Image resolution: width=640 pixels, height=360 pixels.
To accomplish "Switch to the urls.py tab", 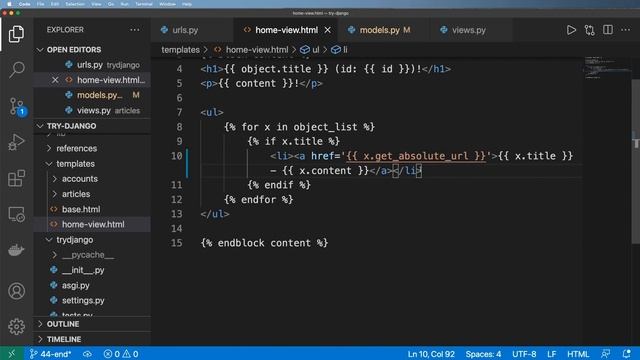I will point(192,30).
